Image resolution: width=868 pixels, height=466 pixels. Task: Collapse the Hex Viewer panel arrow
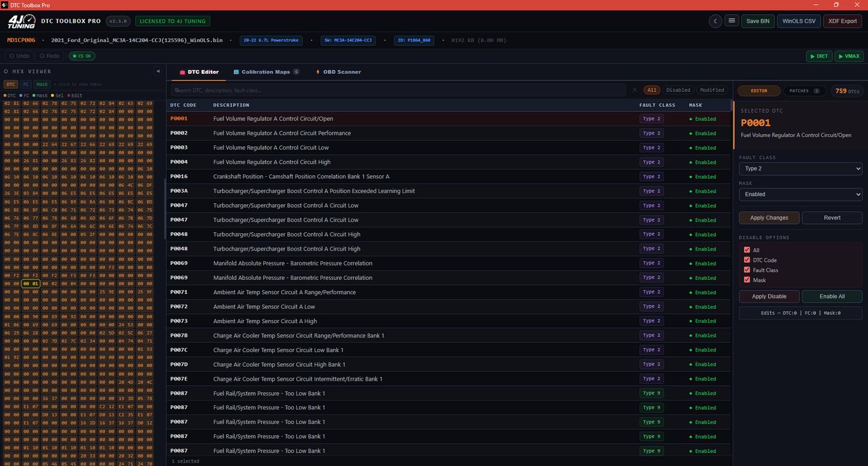tap(158, 71)
